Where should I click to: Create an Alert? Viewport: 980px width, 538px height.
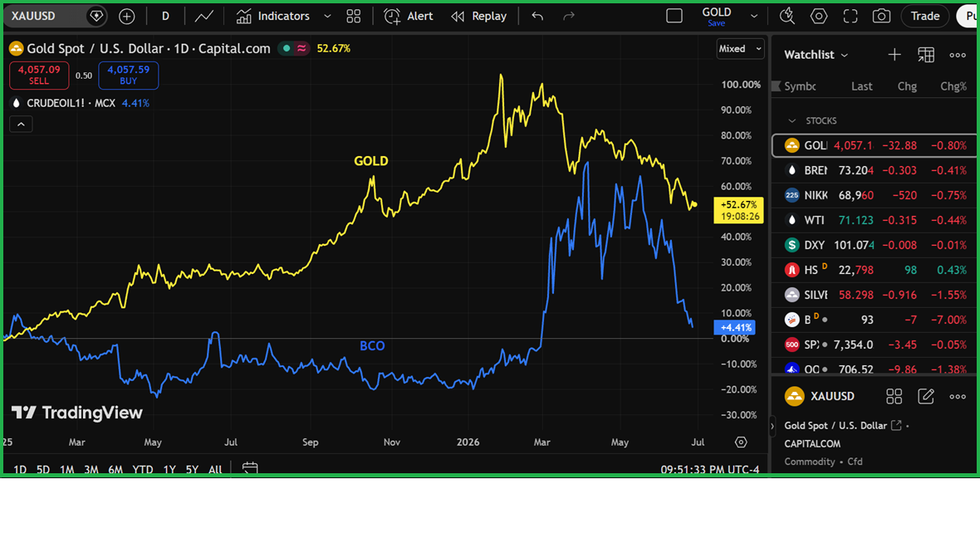pyautogui.click(x=408, y=17)
